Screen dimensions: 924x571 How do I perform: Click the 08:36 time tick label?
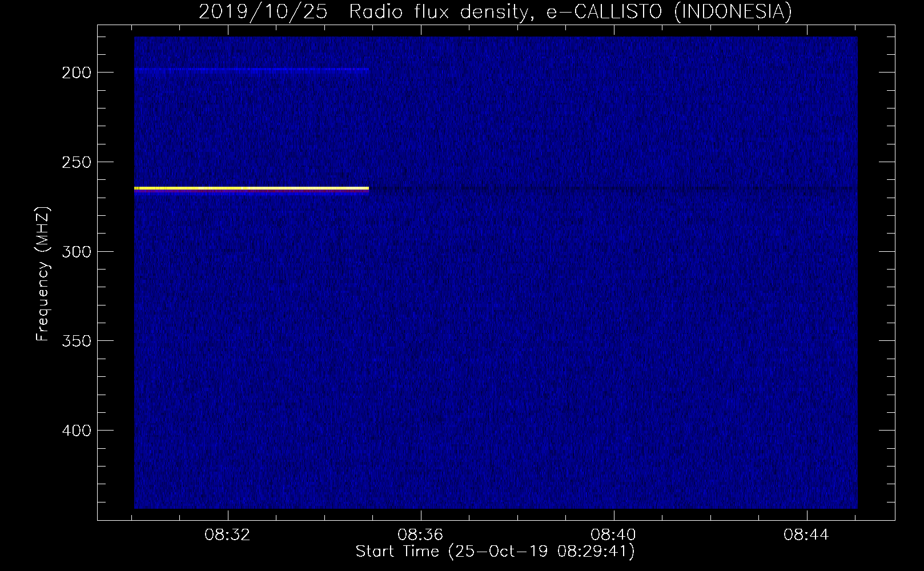pos(421,535)
